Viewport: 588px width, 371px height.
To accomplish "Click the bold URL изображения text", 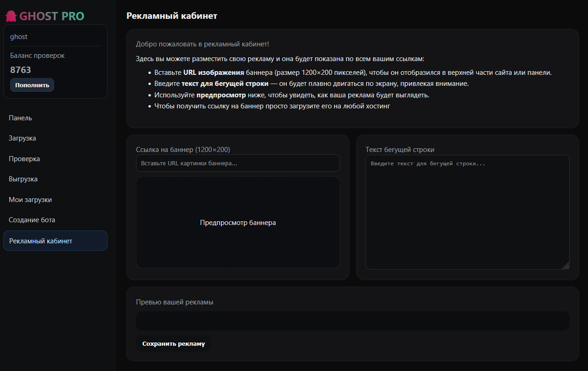I will [x=214, y=73].
